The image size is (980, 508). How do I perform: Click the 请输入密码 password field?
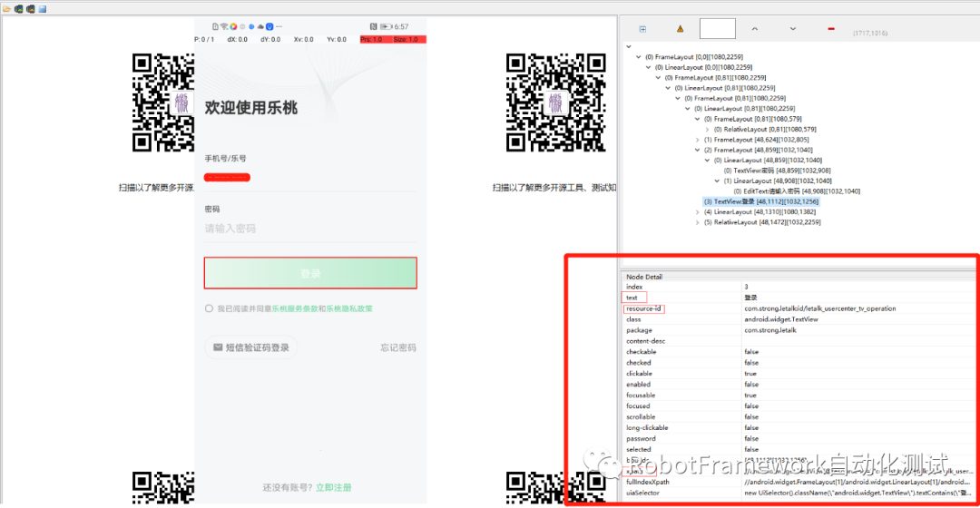[x=310, y=229]
